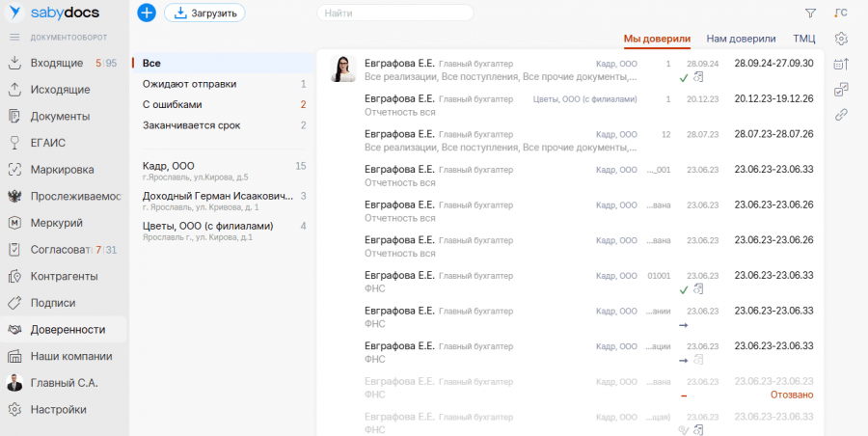Click Евграфова Е.Е. avatar photo
This screenshot has height=436, width=868.
[343, 69]
